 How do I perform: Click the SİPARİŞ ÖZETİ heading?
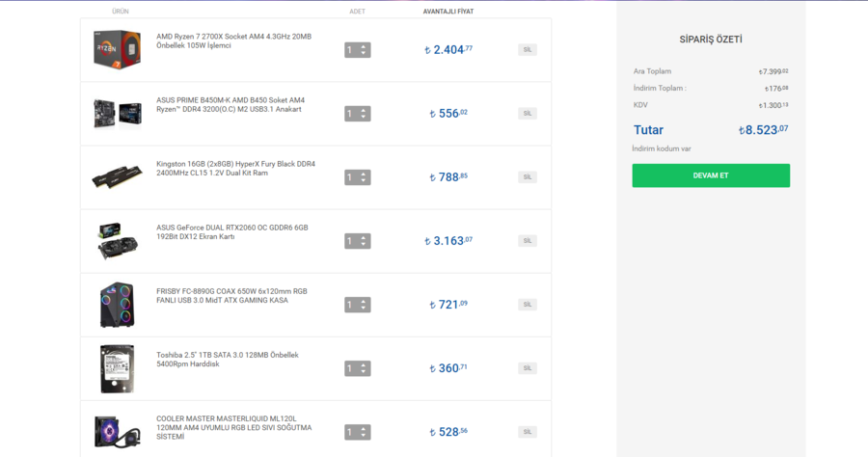tap(711, 40)
